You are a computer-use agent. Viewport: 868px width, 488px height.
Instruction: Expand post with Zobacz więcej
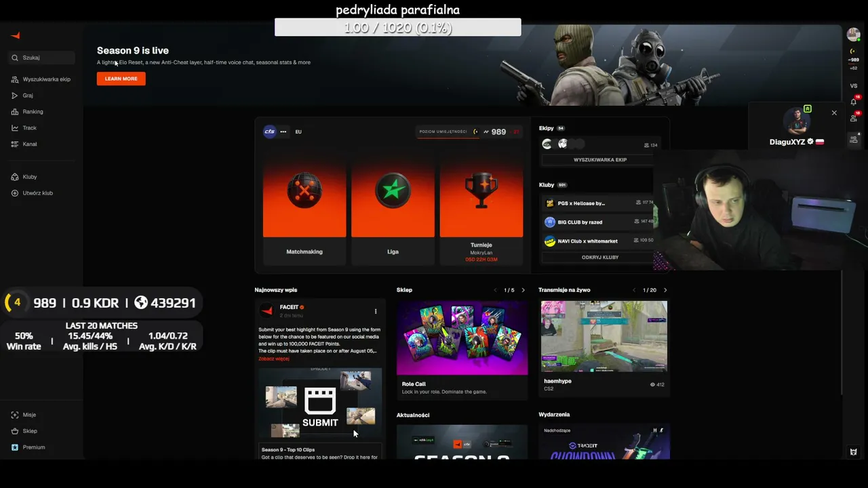pyautogui.click(x=274, y=359)
